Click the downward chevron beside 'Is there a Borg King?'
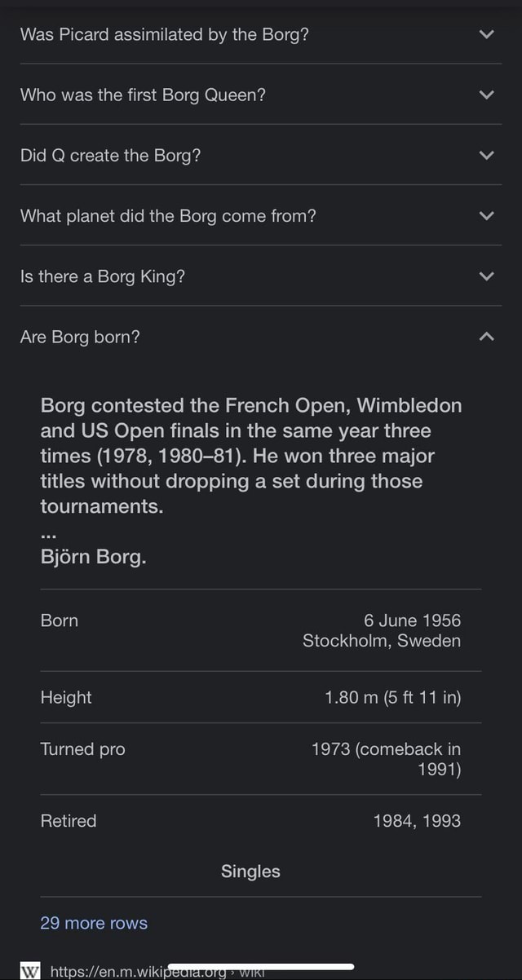 pyautogui.click(x=487, y=276)
